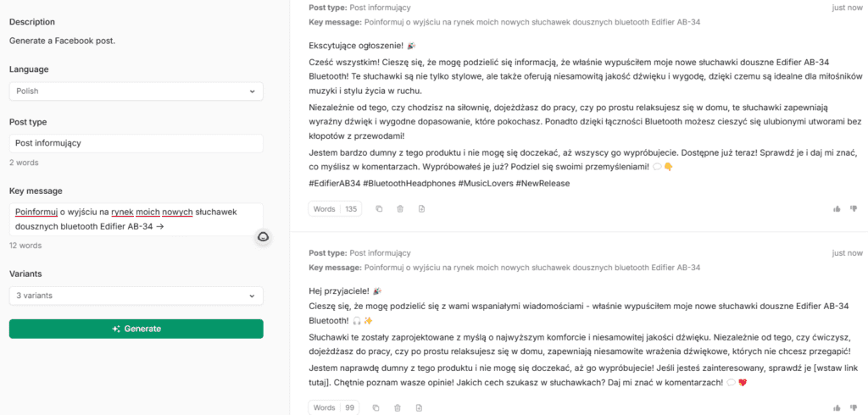The image size is (868, 415).
Task: Thumbs down the first generated post
Action: tap(854, 208)
